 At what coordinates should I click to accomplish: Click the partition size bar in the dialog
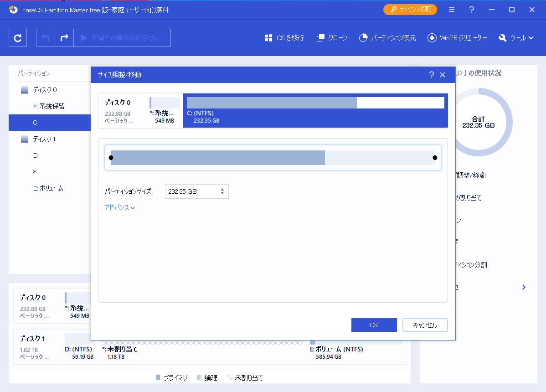(273, 158)
